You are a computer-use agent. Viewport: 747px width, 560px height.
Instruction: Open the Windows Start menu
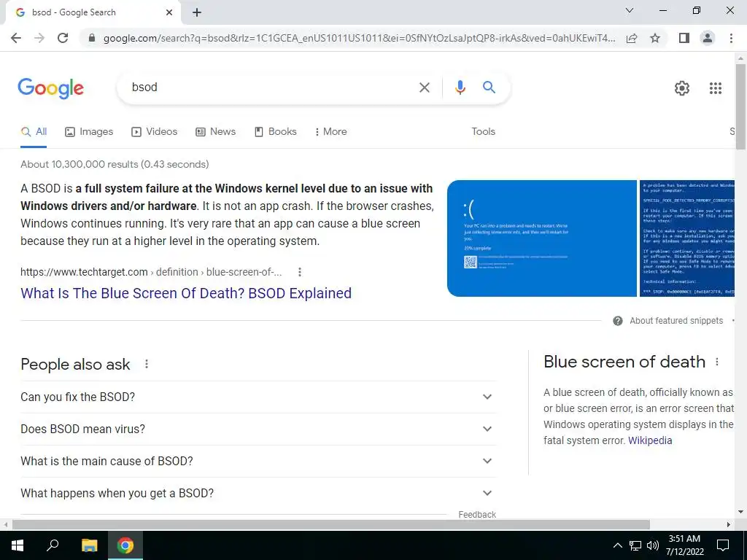(x=18, y=545)
